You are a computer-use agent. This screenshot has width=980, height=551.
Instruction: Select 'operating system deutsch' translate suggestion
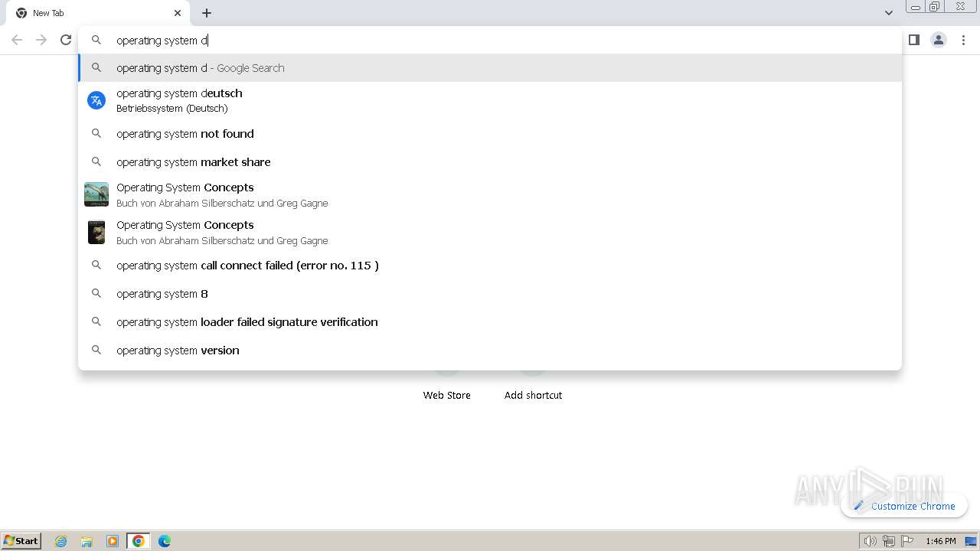click(x=490, y=100)
